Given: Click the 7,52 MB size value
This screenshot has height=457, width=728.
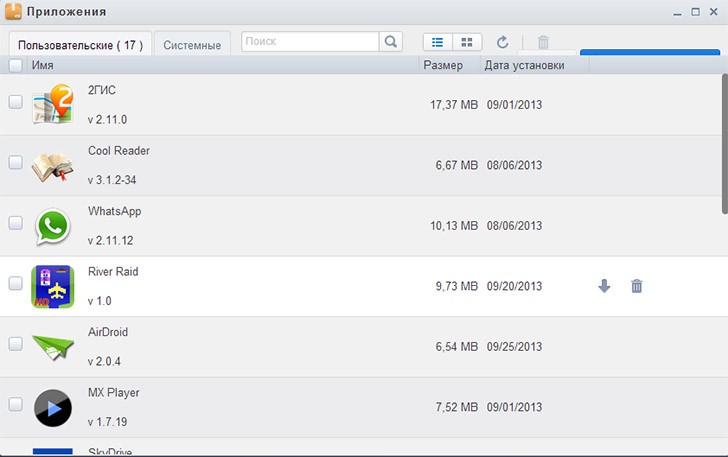Looking at the screenshot, I should pos(456,407).
